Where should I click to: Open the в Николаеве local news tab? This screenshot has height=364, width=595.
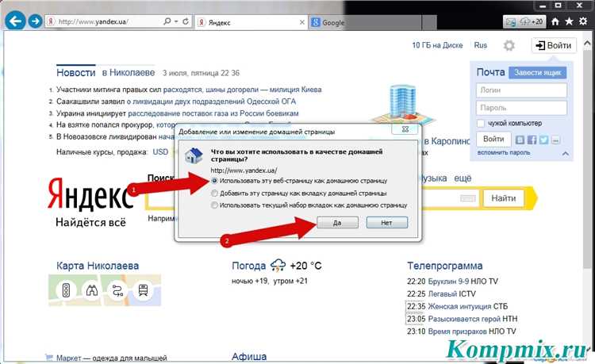(129, 72)
